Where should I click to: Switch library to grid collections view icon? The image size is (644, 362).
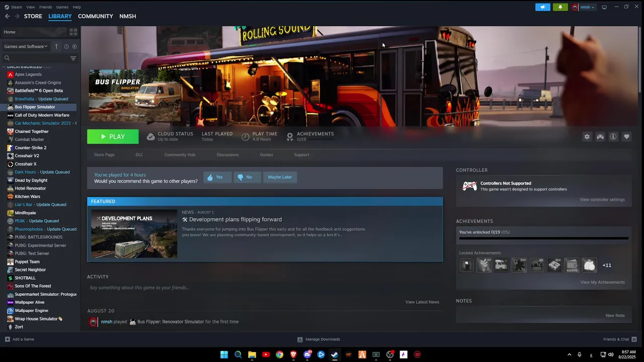[x=73, y=32]
